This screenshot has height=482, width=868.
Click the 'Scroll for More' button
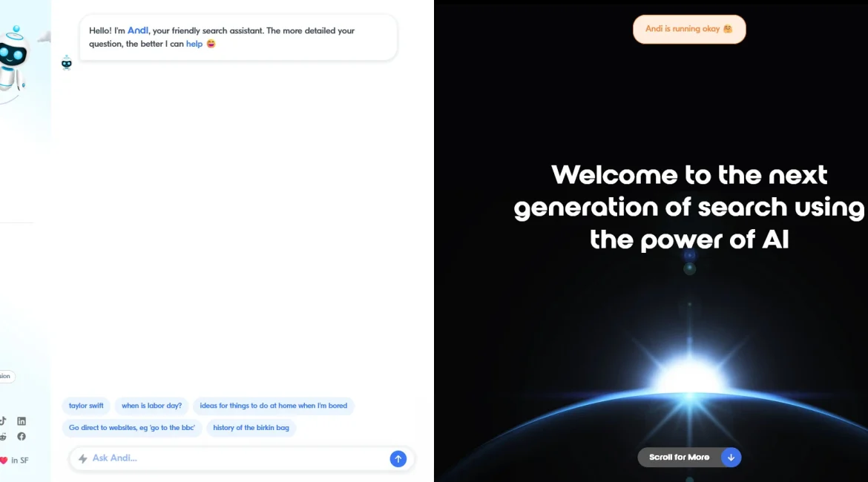pyautogui.click(x=689, y=457)
